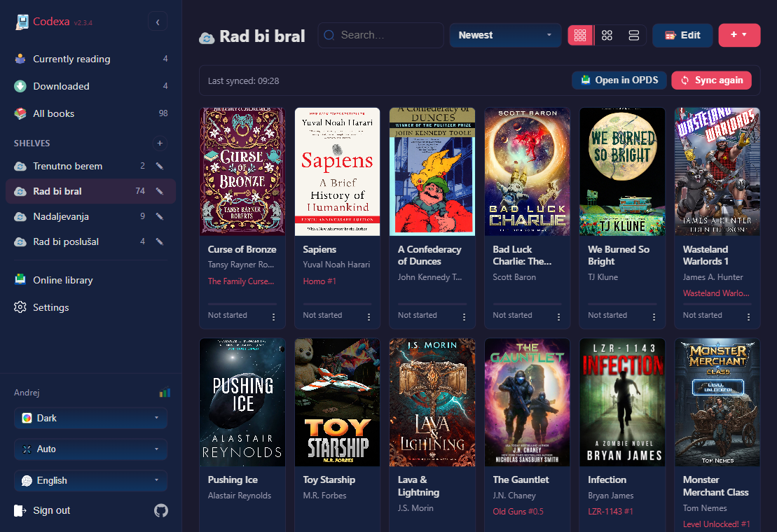Open the Auto dropdown
This screenshot has width=777, height=532.
[x=90, y=449]
